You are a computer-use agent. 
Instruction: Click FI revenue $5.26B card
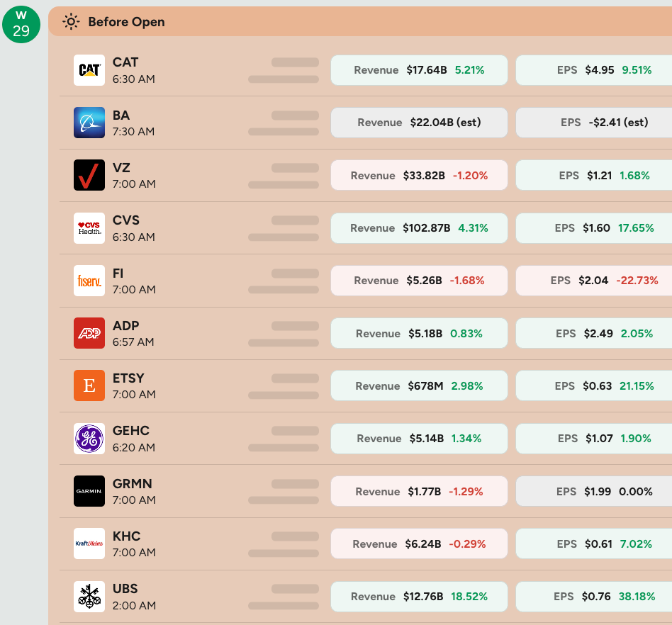pyautogui.click(x=419, y=281)
